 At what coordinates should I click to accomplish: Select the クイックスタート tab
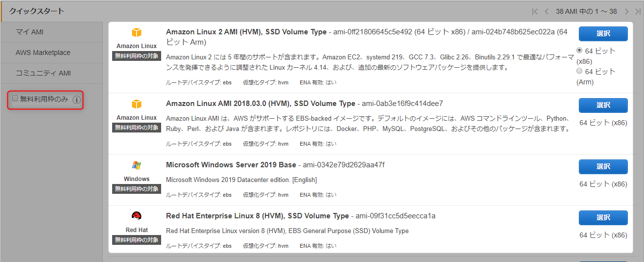click(x=37, y=11)
